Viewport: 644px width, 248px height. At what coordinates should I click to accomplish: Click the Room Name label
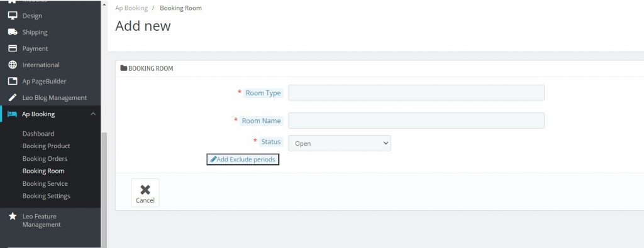click(261, 121)
